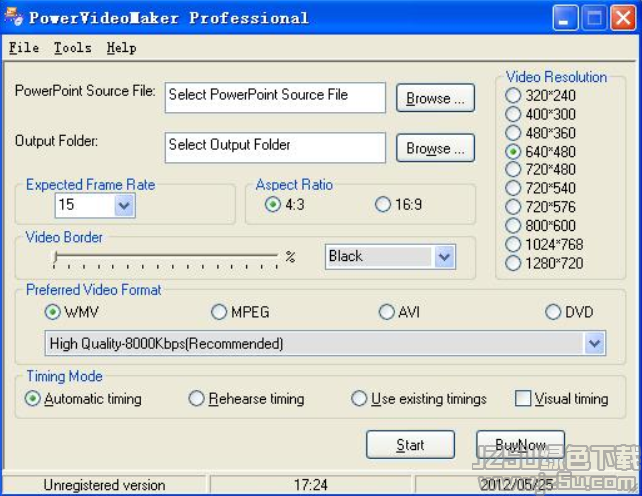Viewport: 642px width, 496px height.
Task: Select 720*576 video resolution
Action: point(540,207)
